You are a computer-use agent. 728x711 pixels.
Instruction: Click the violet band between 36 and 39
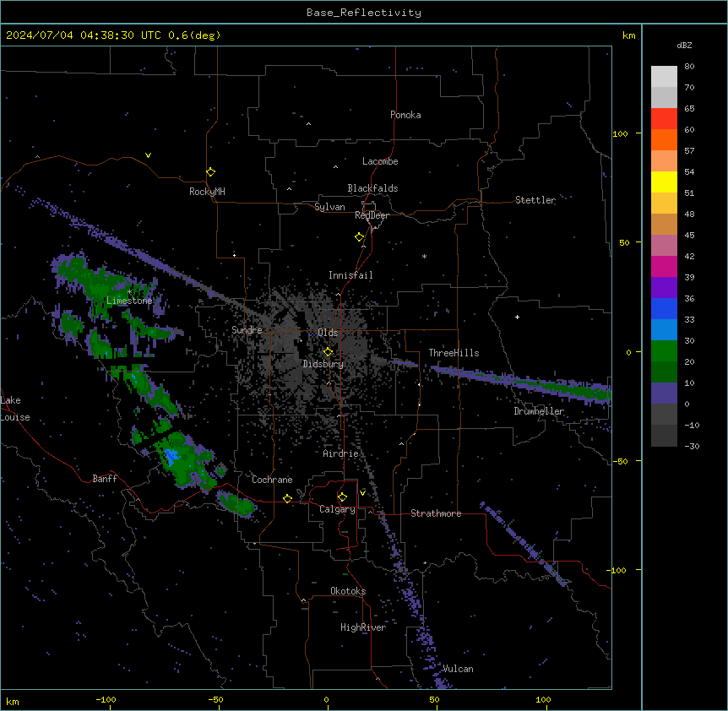pyautogui.click(x=664, y=287)
